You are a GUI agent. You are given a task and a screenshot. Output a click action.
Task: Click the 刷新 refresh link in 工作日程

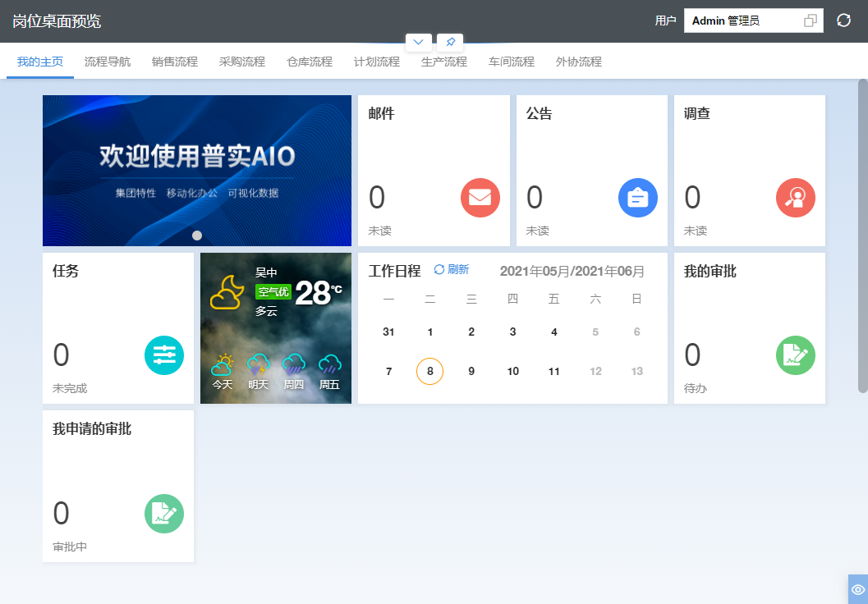point(451,269)
